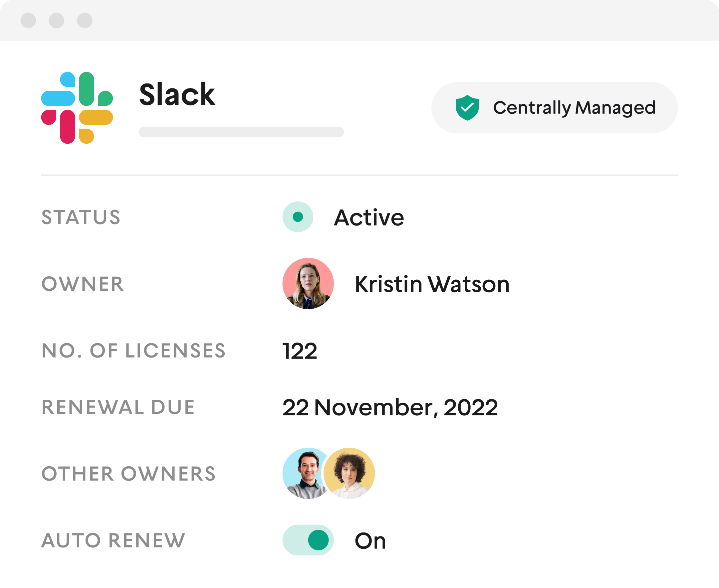Image resolution: width=719 pixels, height=588 pixels.
Task: Click the Slack app title
Action: [x=177, y=94]
